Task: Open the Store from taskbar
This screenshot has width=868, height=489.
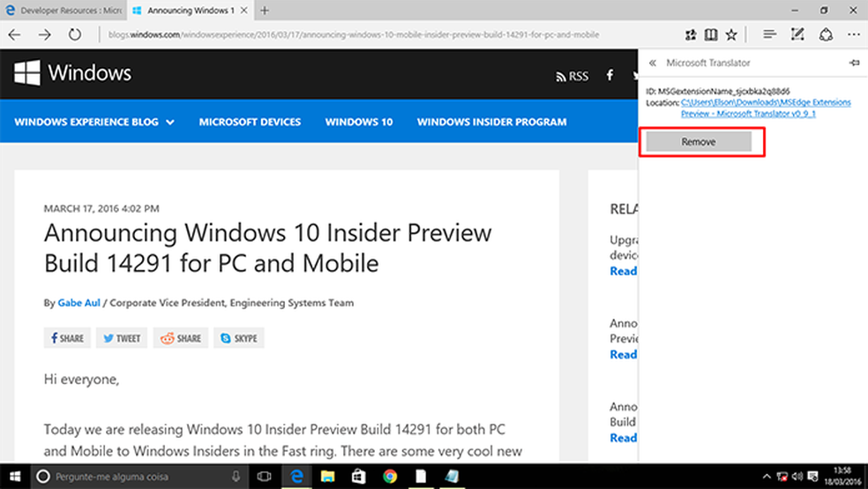Action: [359, 477]
